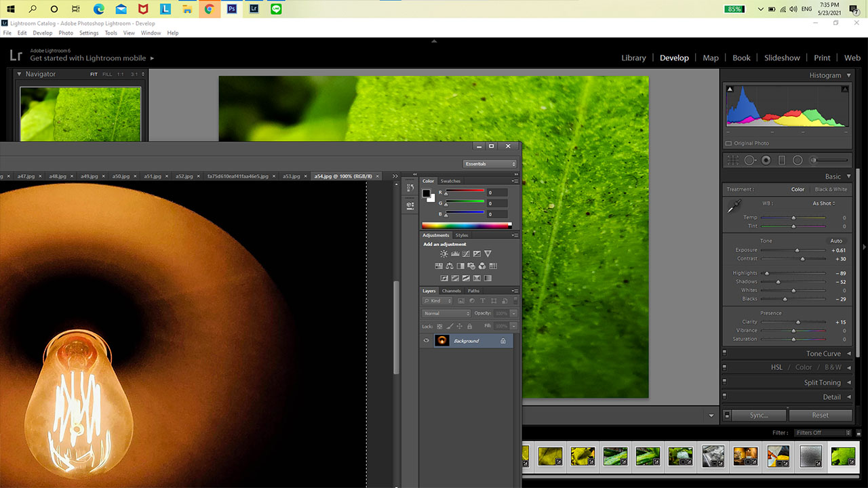The height and width of the screenshot is (488, 868).
Task: Open Photoshop from the Windows taskbar
Action: [x=232, y=9]
